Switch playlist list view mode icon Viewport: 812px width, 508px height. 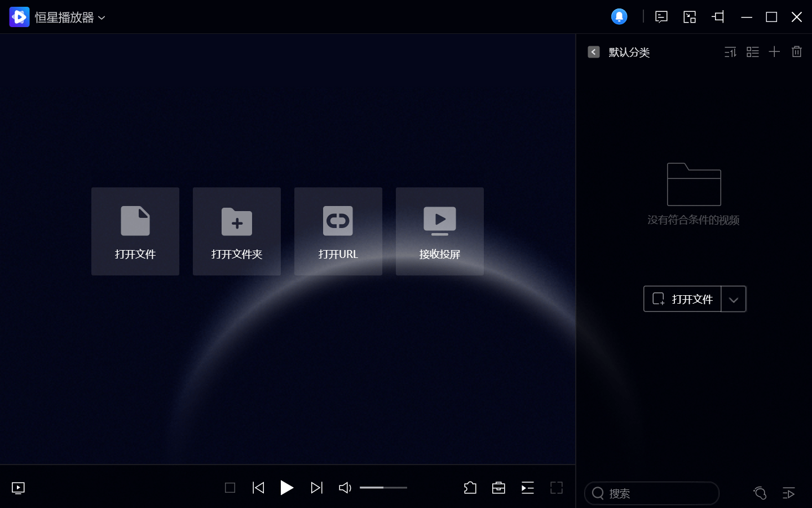click(x=753, y=52)
